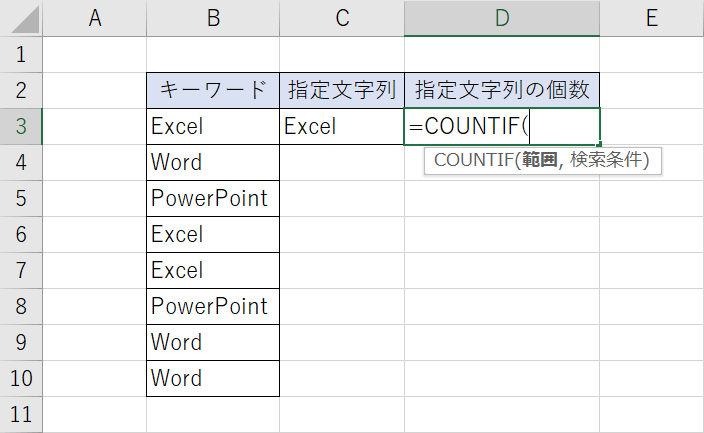Viewport: 704px width, 433px height.
Task: Select column C header
Action: click(x=342, y=18)
